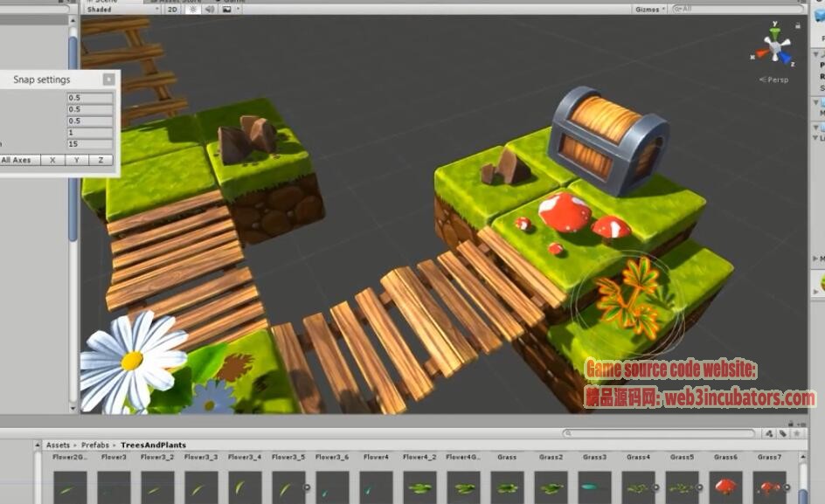Toggle scene audio speaker icon
Viewport: 825px width, 504px height.
pyautogui.click(x=210, y=10)
